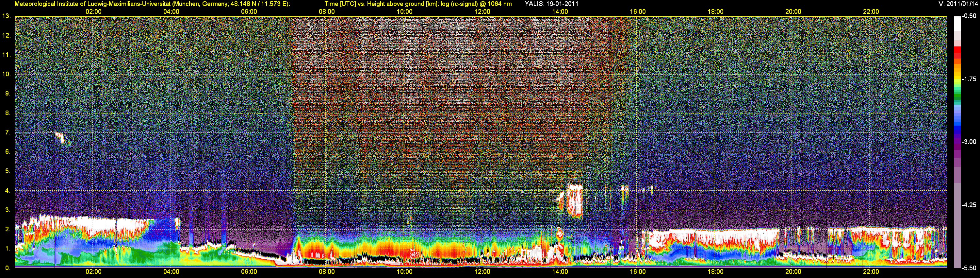Click 16:00 on the bottom time axis
Viewport: 980px width, 278px height.
[638, 272]
